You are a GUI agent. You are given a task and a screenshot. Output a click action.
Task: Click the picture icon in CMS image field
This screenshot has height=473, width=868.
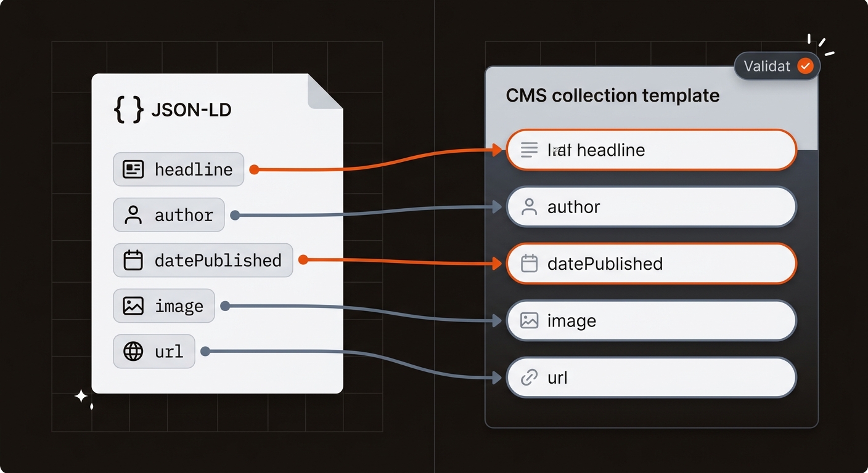pos(530,320)
